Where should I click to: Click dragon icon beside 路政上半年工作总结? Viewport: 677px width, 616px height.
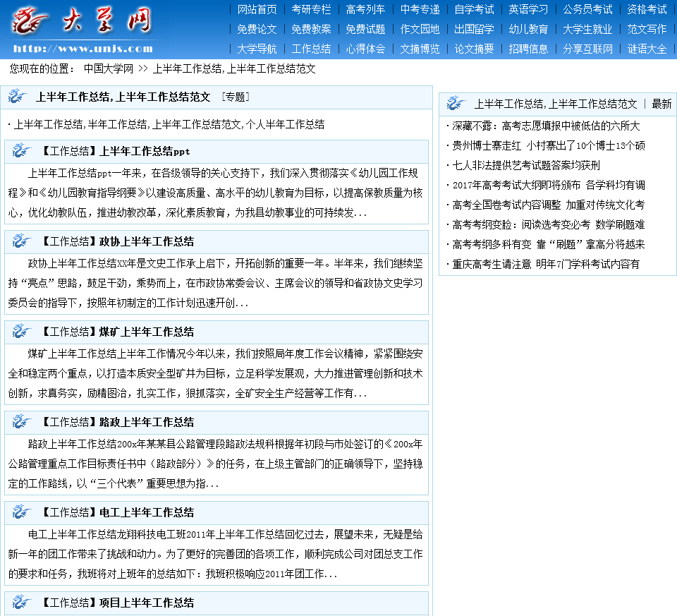[22, 422]
